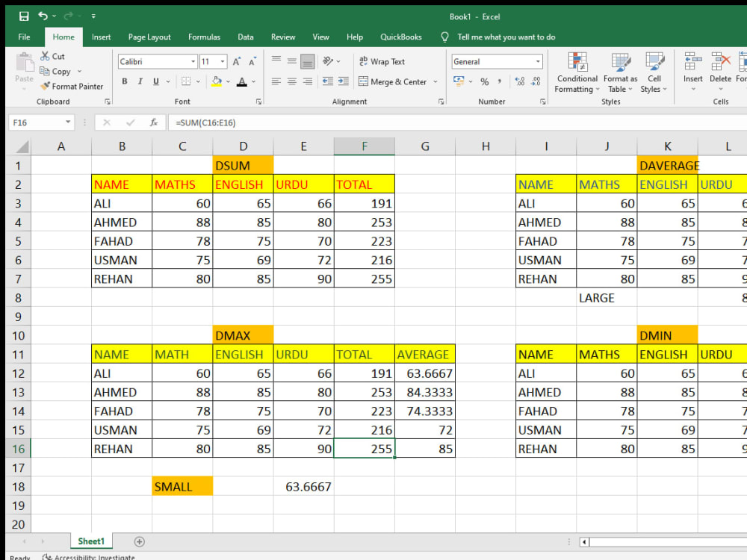Click the Middle Align icon

pyautogui.click(x=292, y=61)
